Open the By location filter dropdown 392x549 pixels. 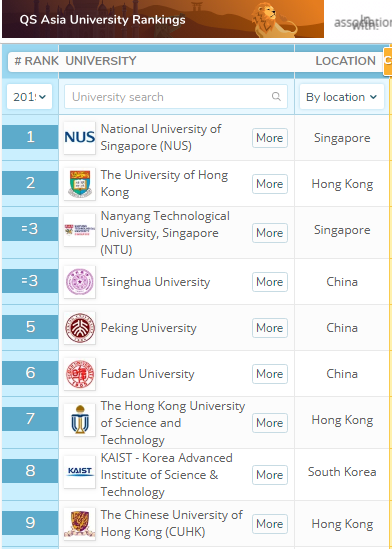tap(342, 97)
